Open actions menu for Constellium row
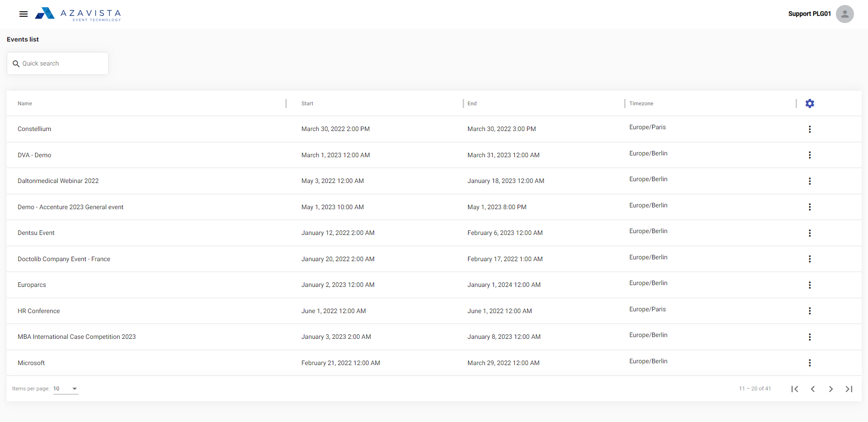 (810, 129)
